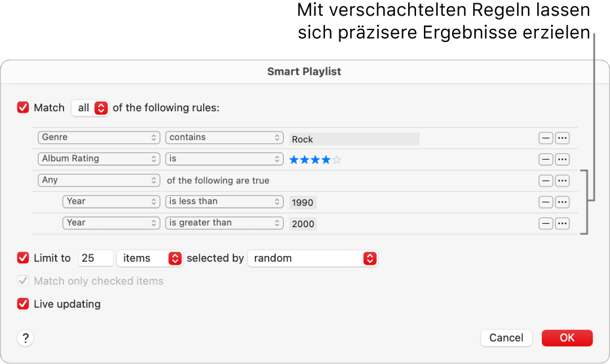Click ellipsis on Year is greater than row
This screenshot has width=610, height=364.
tap(562, 223)
